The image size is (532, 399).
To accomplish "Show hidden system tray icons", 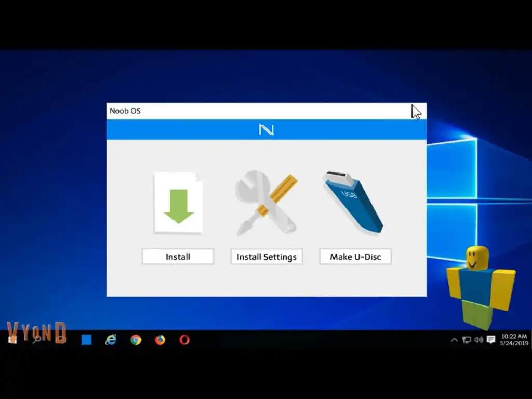I will [x=454, y=340].
